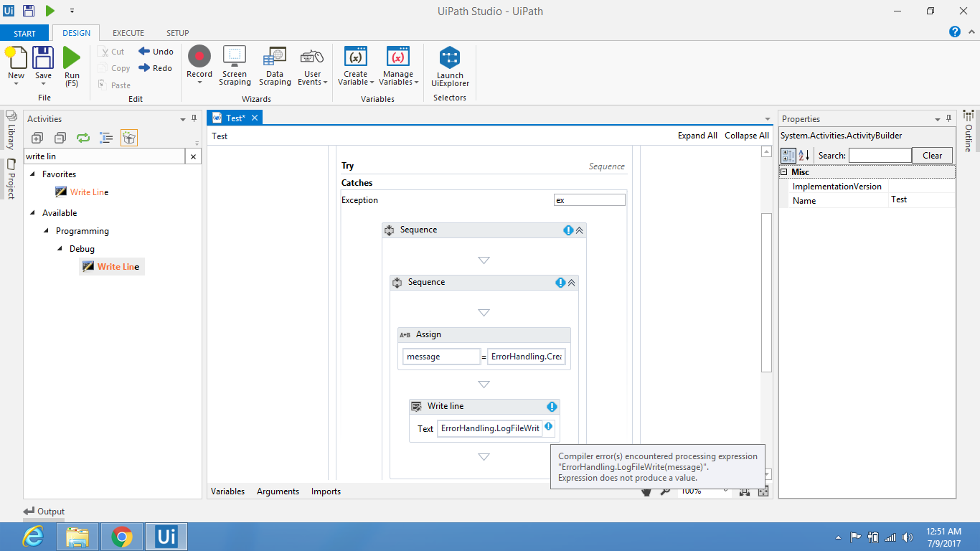980x551 pixels.
Task: Click the error icon on outer Sequence header
Action: point(568,230)
